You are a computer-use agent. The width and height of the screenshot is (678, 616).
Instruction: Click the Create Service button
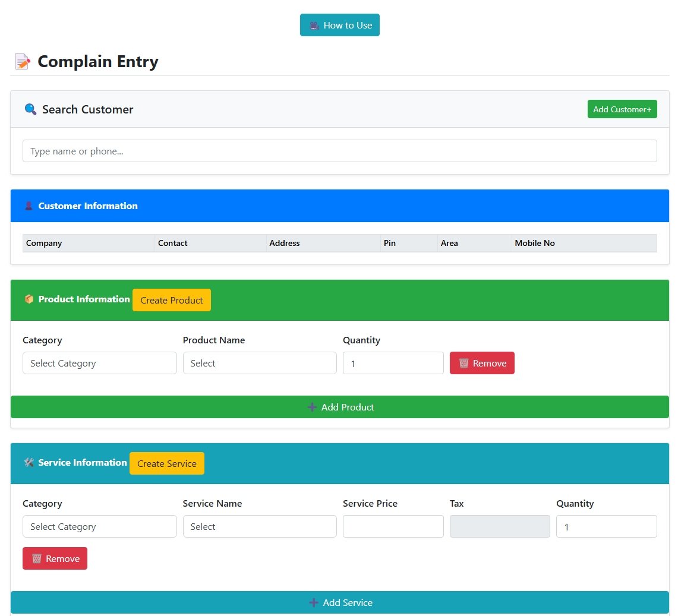point(167,463)
